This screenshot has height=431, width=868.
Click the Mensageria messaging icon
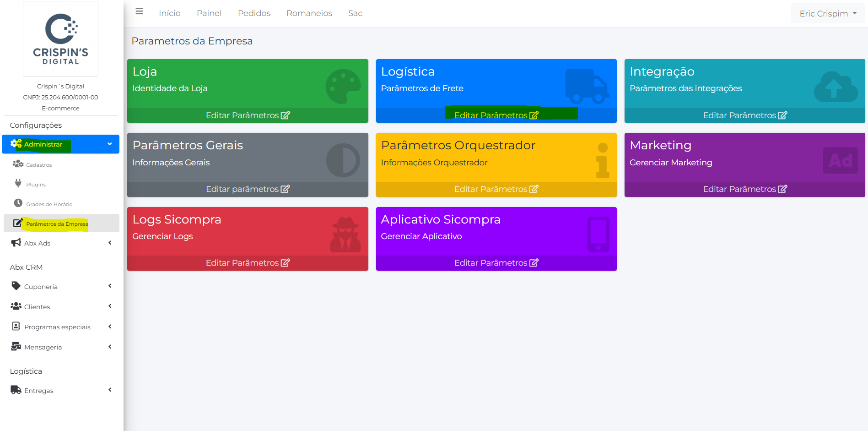16,346
